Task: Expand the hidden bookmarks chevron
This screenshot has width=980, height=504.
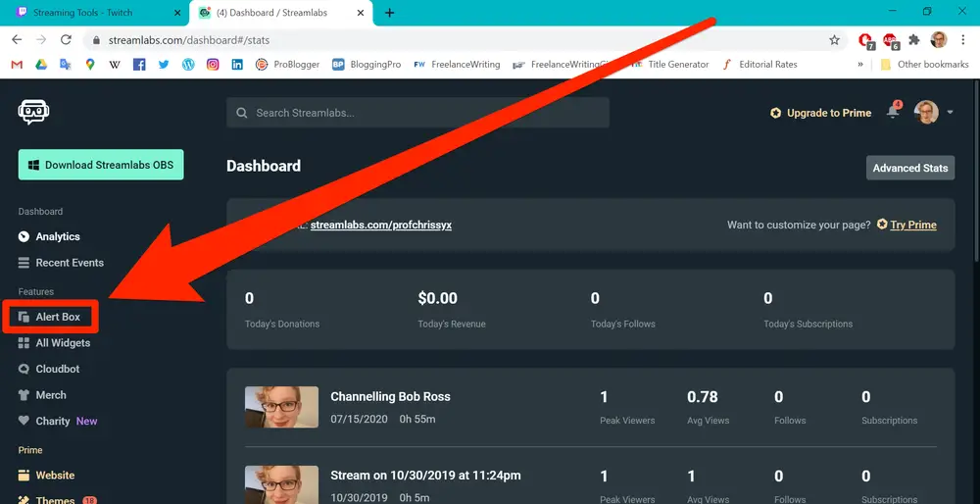Action: click(x=860, y=65)
